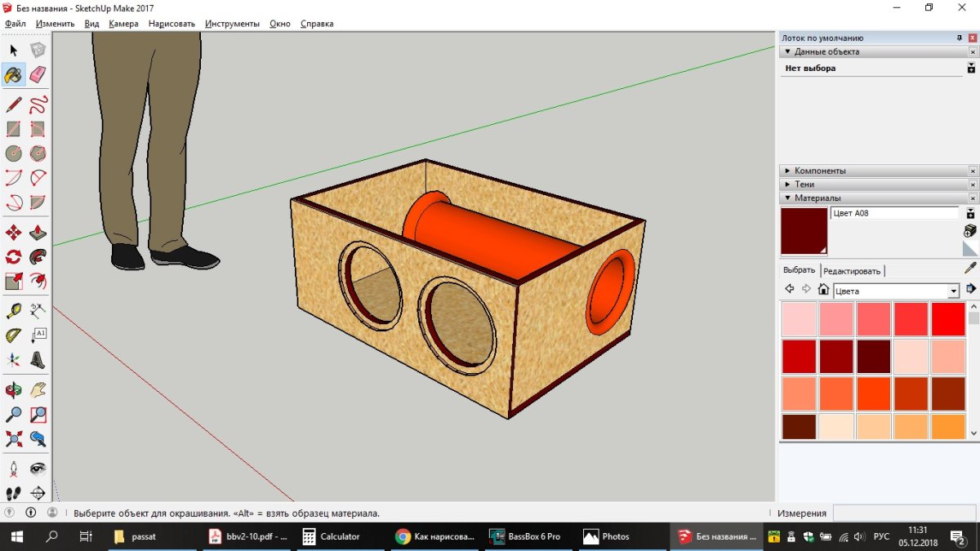Image resolution: width=980 pixels, height=551 pixels.
Task: Click the Измерения measurements input box
Action: (x=903, y=513)
